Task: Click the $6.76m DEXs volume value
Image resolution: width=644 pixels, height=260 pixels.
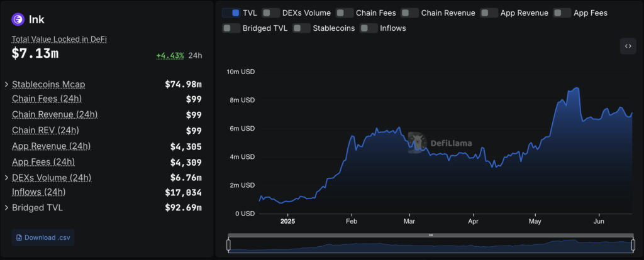Action: point(186,178)
